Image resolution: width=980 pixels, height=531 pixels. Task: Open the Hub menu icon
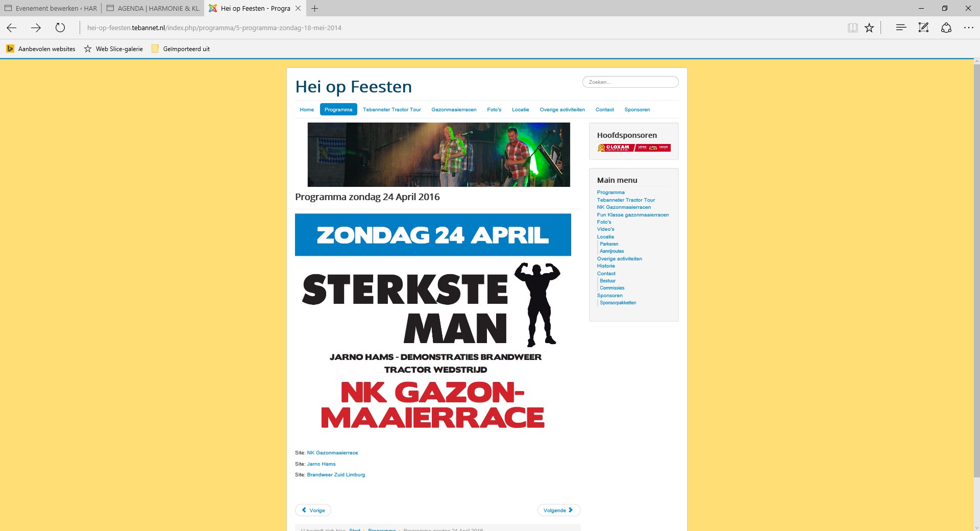[901, 28]
